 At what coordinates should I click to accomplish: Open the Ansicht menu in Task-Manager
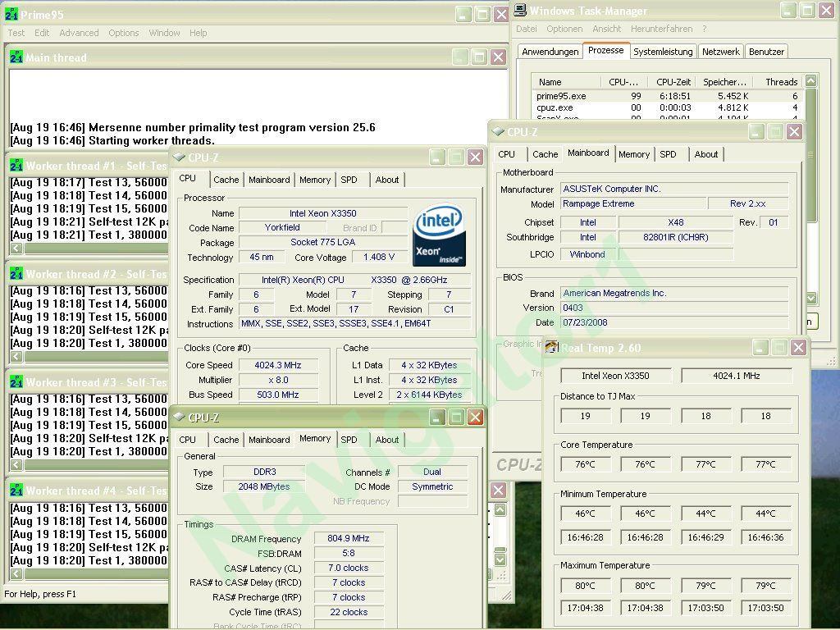point(607,29)
